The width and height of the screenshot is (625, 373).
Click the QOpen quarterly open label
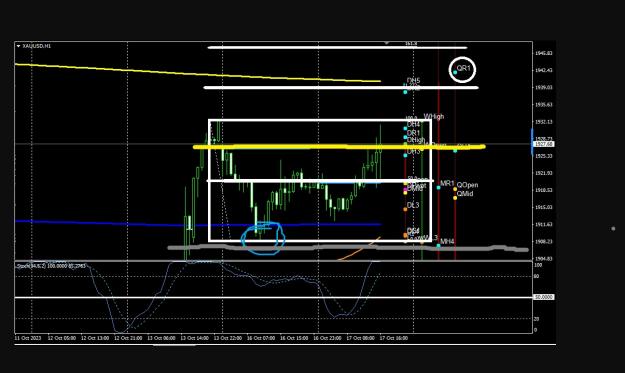tap(467, 185)
